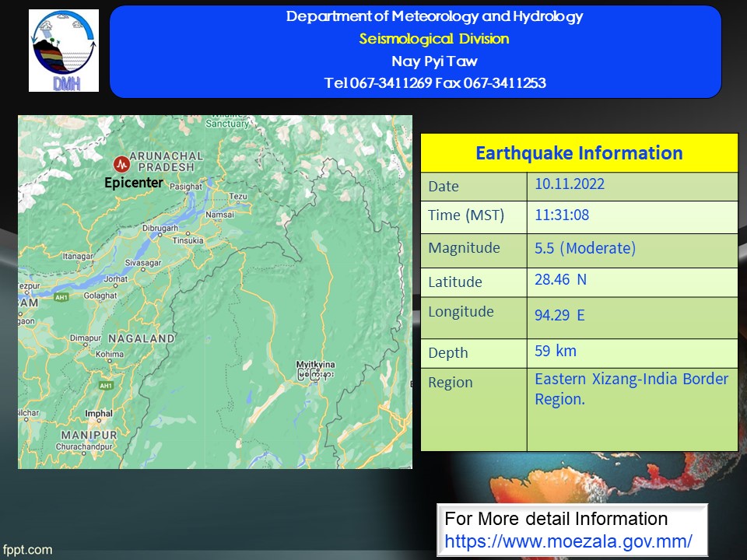Click the Nagaland label on the map
Image resolution: width=747 pixels, height=560 pixels.
click(141, 339)
